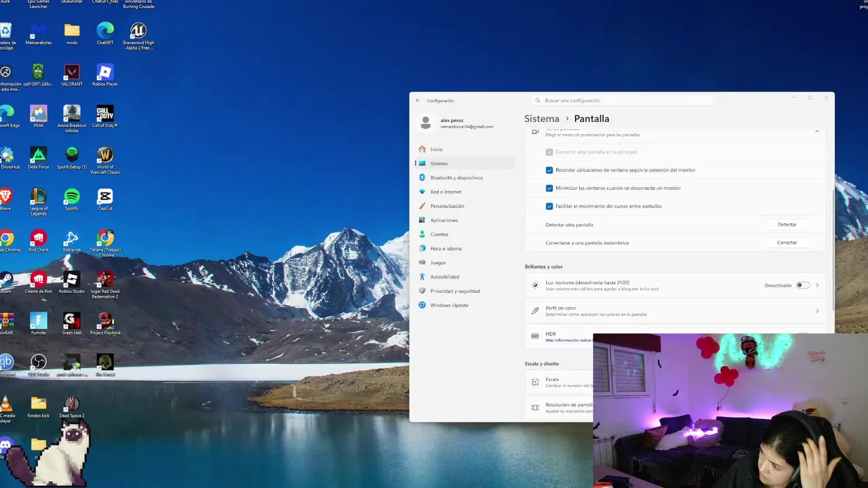The height and width of the screenshot is (488, 868).
Task: Launch OBS Studio from the desktop
Action: (39, 365)
